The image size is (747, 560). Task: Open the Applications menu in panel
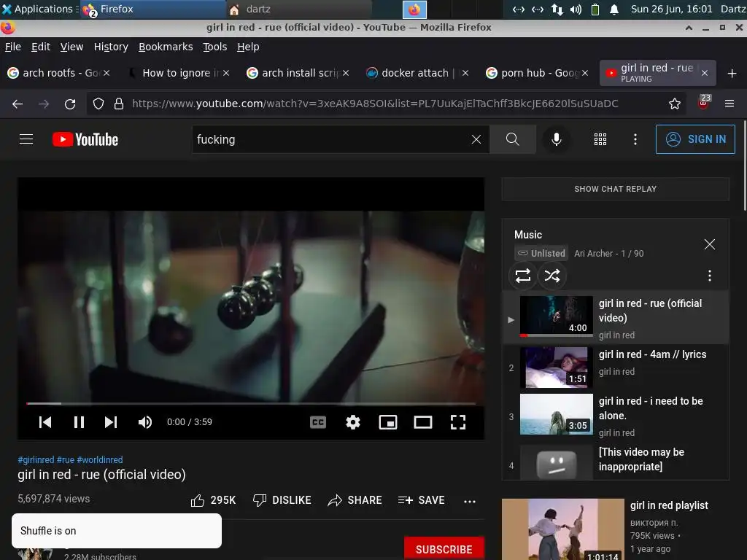(38, 9)
